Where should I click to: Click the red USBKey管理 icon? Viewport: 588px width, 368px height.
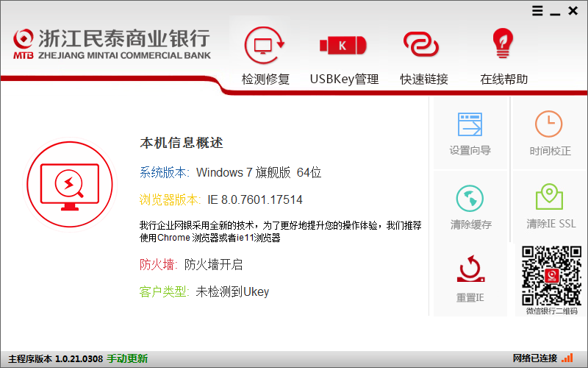[x=343, y=46]
